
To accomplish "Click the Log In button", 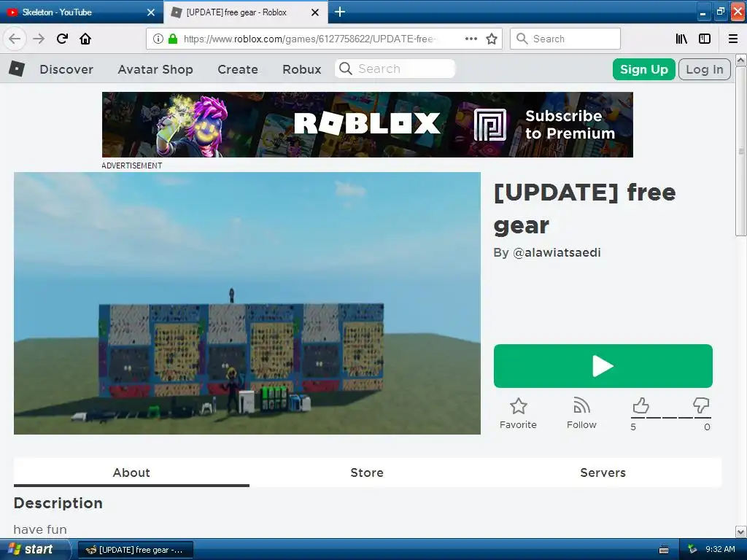I will pos(704,69).
